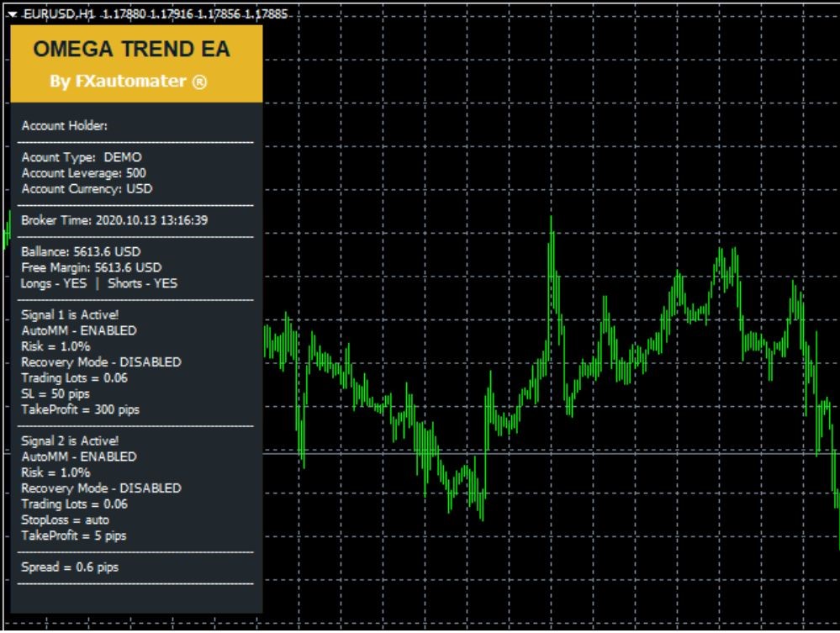Select the Account Holder line
840x633 pixels.
click(64, 126)
